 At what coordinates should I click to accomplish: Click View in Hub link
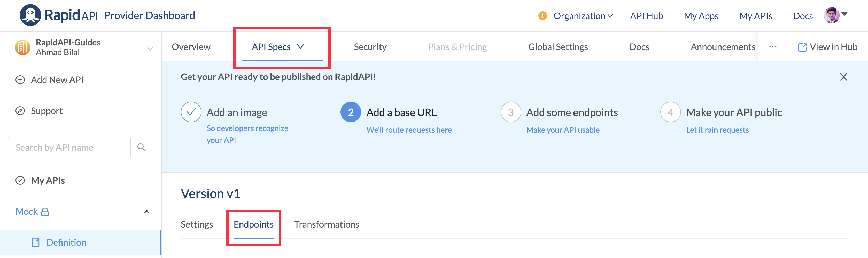click(828, 47)
